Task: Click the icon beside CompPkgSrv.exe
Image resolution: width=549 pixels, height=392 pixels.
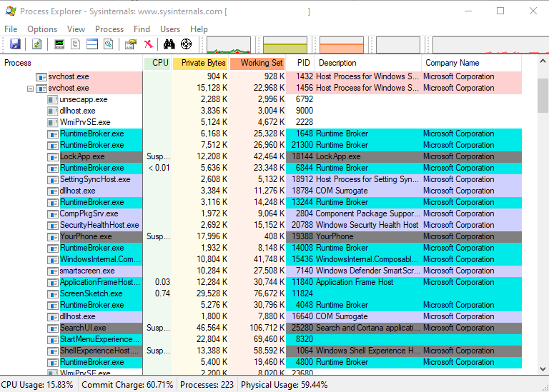Action: click(x=53, y=214)
